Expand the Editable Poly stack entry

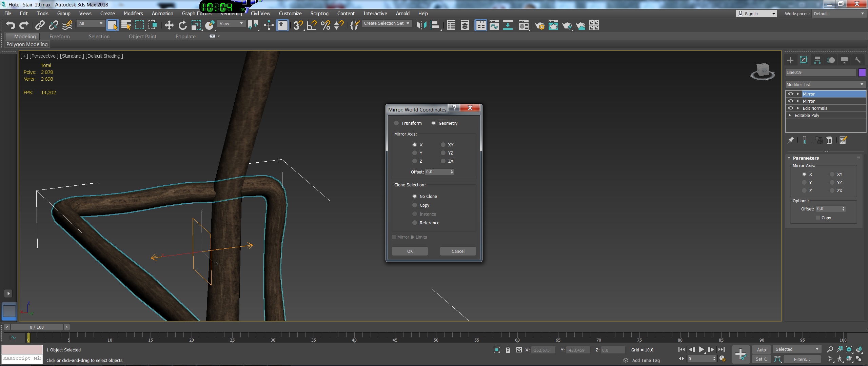[x=790, y=115]
